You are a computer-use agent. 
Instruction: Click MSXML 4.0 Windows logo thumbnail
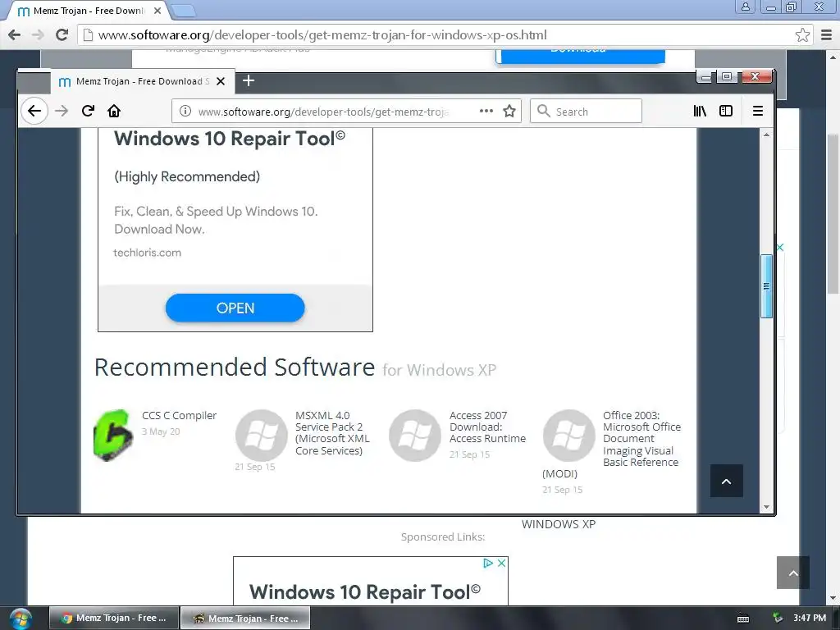tap(262, 436)
